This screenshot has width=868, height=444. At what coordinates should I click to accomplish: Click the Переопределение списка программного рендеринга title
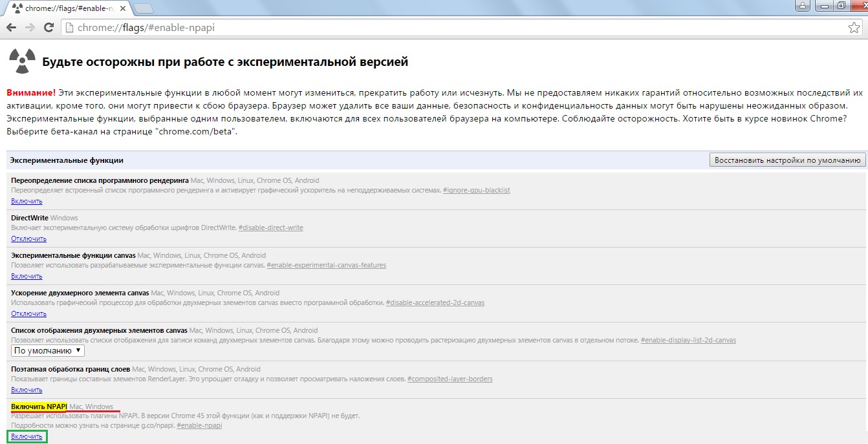point(100,180)
